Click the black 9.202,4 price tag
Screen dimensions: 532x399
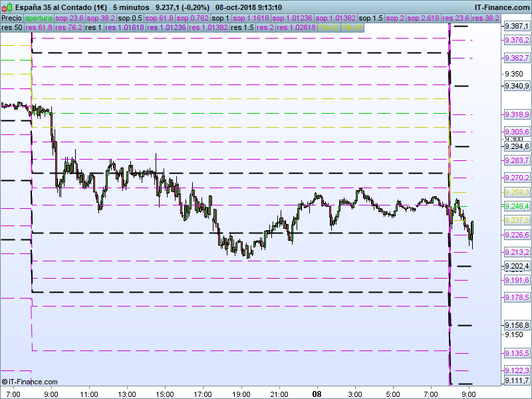pyautogui.click(x=517, y=266)
